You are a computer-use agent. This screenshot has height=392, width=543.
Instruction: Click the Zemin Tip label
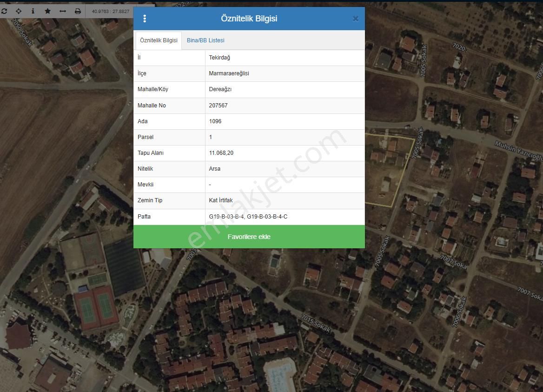150,200
